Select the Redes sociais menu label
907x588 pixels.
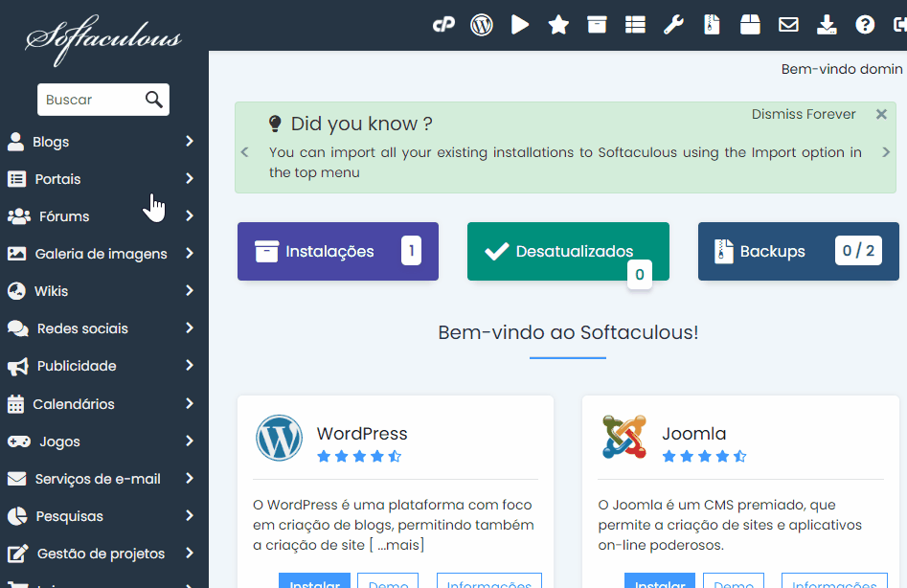point(82,328)
